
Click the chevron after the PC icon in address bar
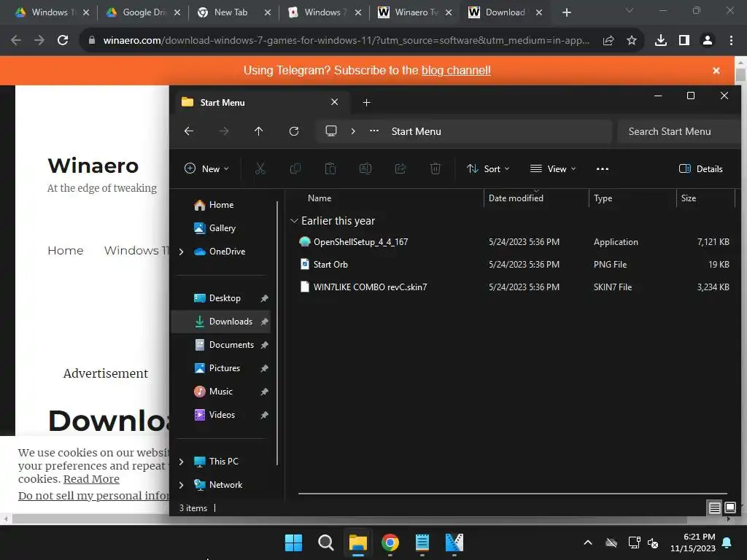(x=353, y=131)
